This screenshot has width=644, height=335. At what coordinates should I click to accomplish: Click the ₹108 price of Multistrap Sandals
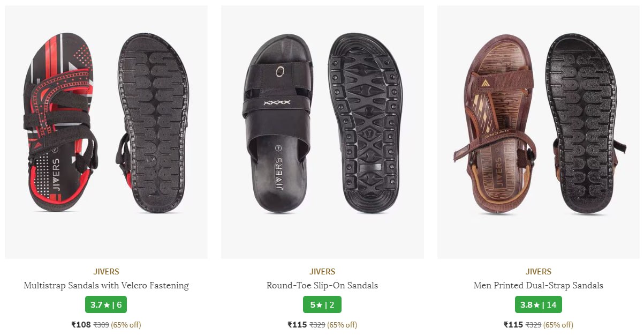tap(81, 325)
